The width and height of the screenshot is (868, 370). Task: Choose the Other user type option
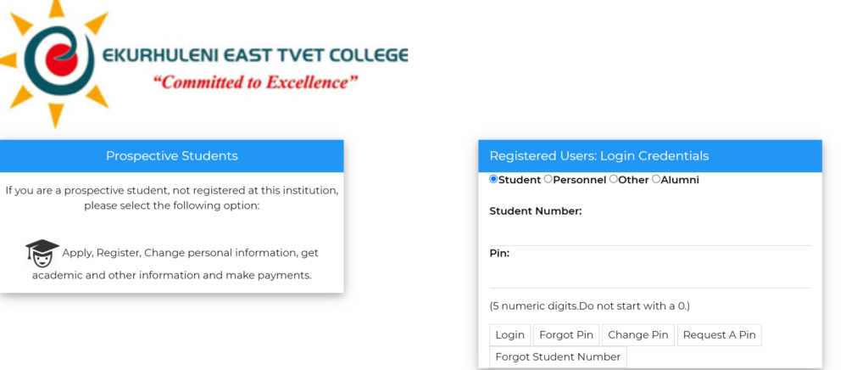[x=614, y=179]
